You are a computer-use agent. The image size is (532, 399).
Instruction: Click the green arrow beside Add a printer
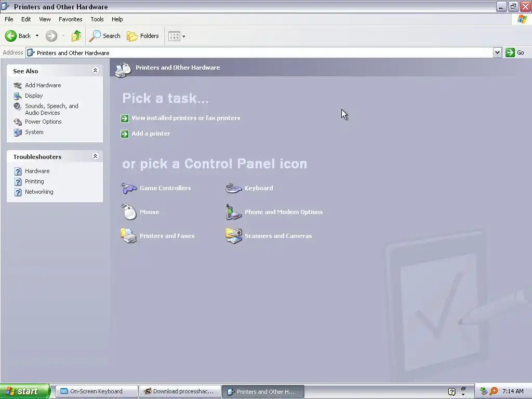125,134
